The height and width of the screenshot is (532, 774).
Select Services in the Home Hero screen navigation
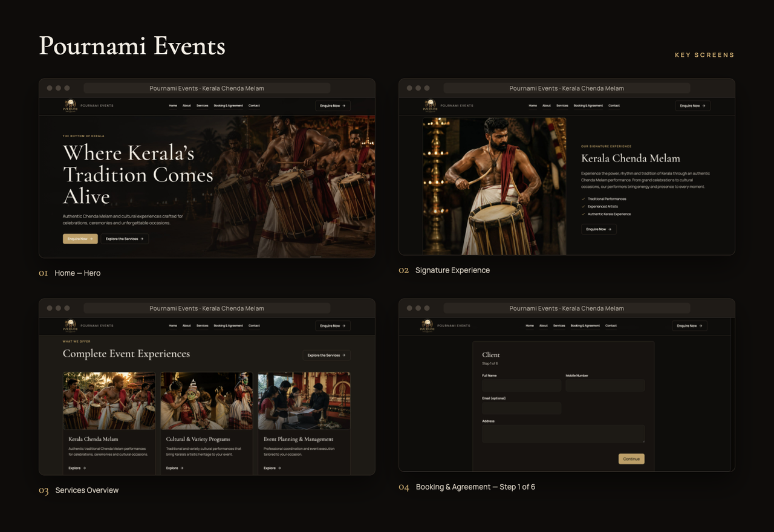pos(203,106)
